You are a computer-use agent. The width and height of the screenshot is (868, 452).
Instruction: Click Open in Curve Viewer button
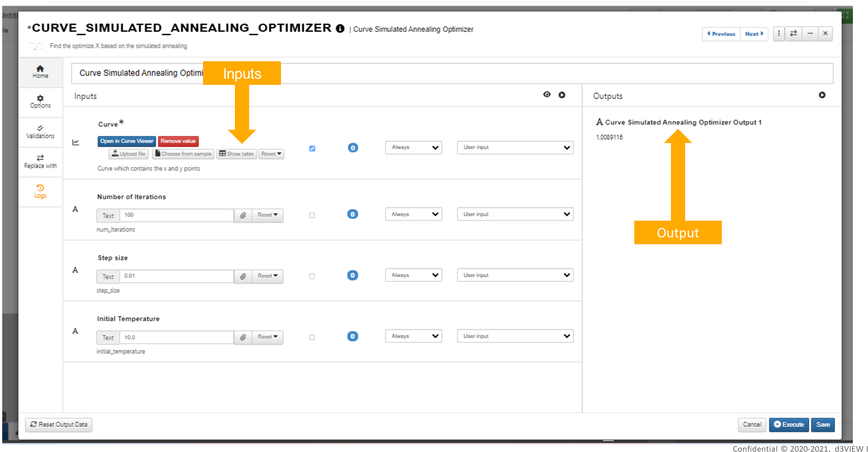pyautogui.click(x=127, y=141)
